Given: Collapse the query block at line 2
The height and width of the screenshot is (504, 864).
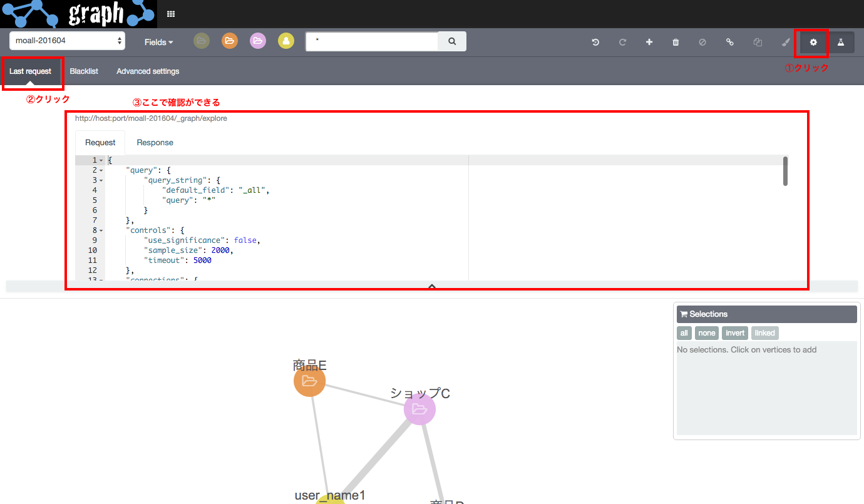Looking at the screenshot, I should pyautogui.click(x=100, y=170).
